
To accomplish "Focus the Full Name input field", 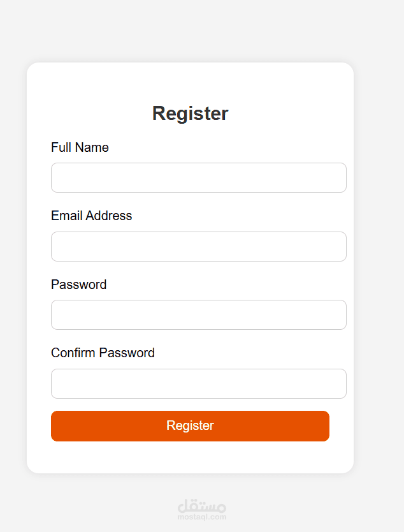I will [198, 177].
